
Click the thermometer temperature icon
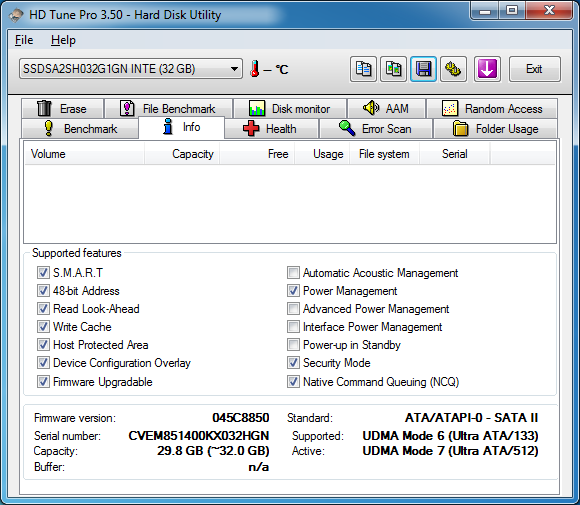[x=254, y=69]
